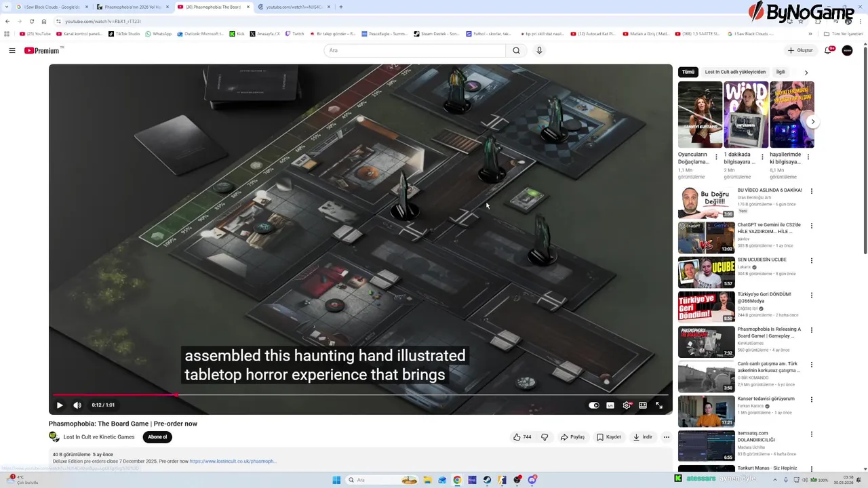
Task: Play the video
Action: tap(60, 405)
